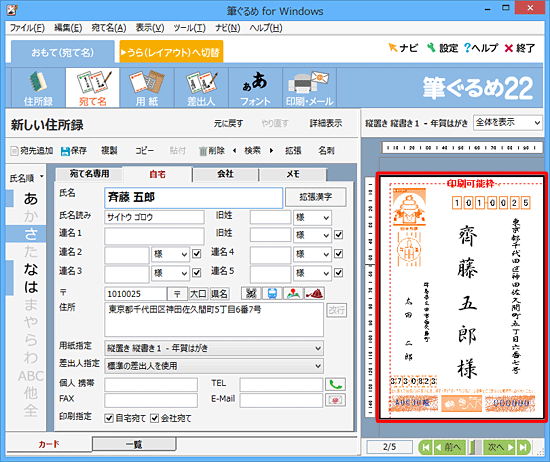Click 前へ previous record button
This screenshot has width=550, height=462.
[x=450, y=447]
